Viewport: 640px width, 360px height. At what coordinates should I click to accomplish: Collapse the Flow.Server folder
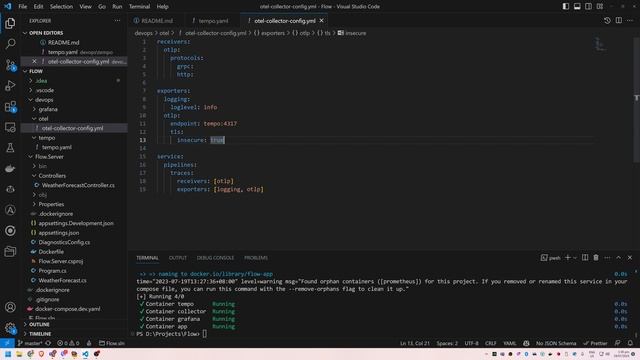49,157
